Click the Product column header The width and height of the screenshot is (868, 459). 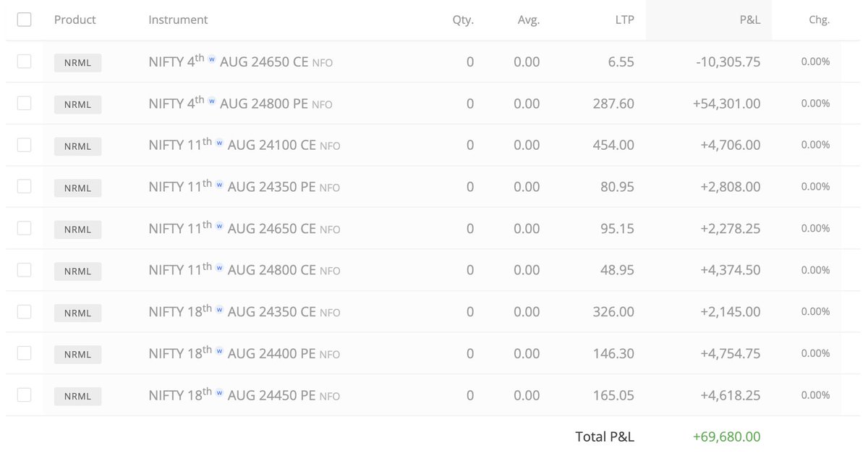click(75, 20)
